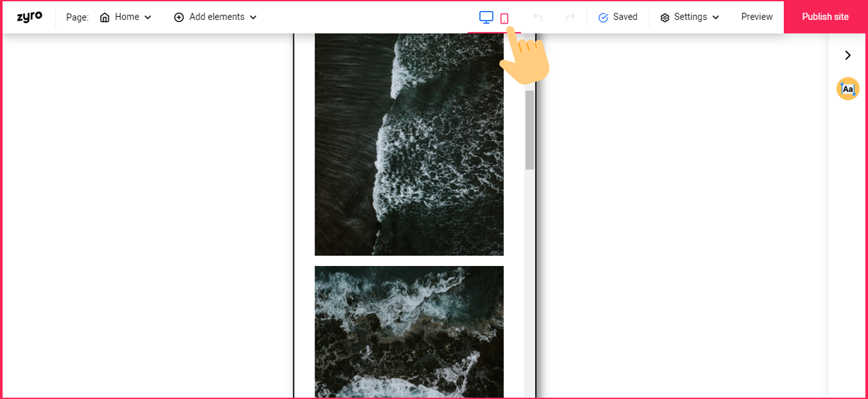Click the mobile preview scrollbar thumb
This screenshot has height=399, width=868.
click(530, 130)
